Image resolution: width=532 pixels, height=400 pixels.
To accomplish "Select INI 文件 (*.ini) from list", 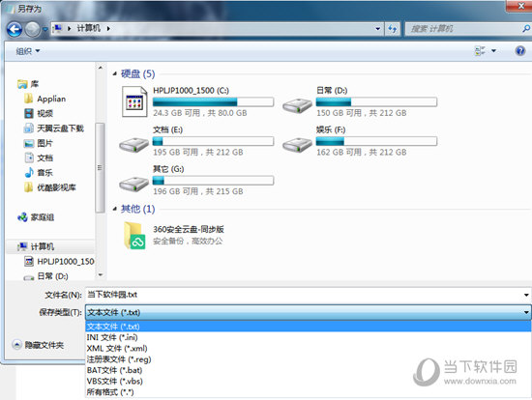I will click(x=112, y=337).
